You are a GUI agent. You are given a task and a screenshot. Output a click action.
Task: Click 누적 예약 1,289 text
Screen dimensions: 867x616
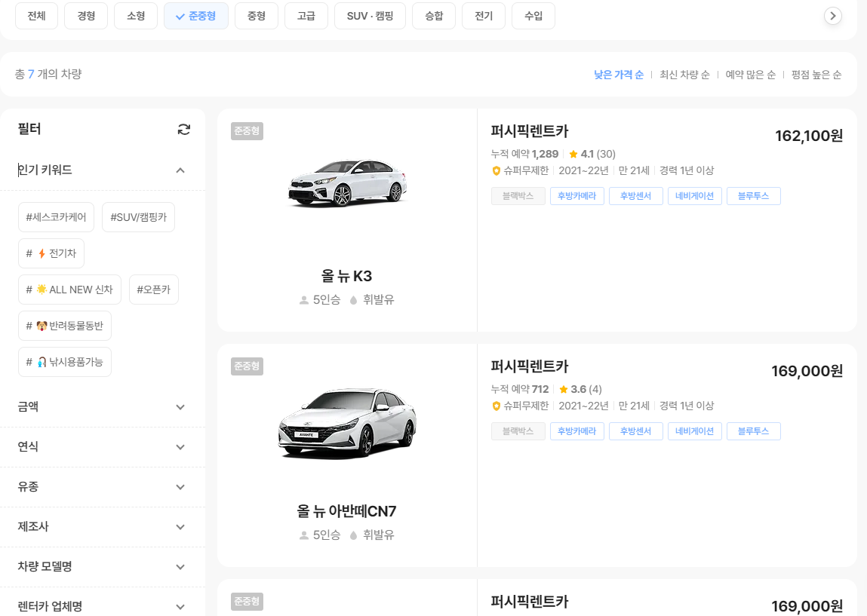[524, 154]
